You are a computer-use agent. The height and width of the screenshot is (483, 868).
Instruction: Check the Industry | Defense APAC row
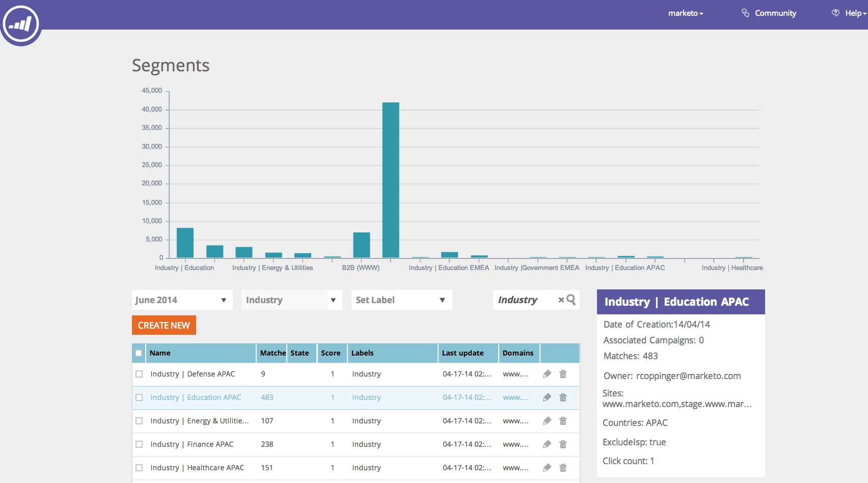139,374
